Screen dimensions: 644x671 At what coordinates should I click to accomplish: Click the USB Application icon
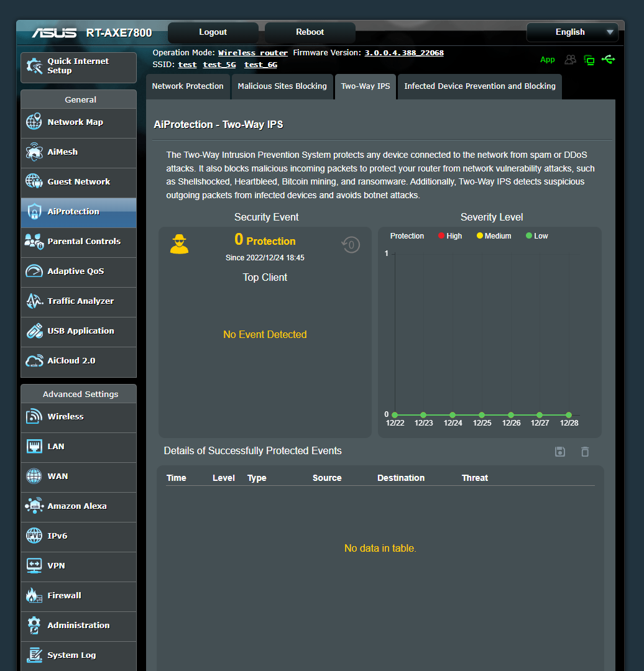34,331
